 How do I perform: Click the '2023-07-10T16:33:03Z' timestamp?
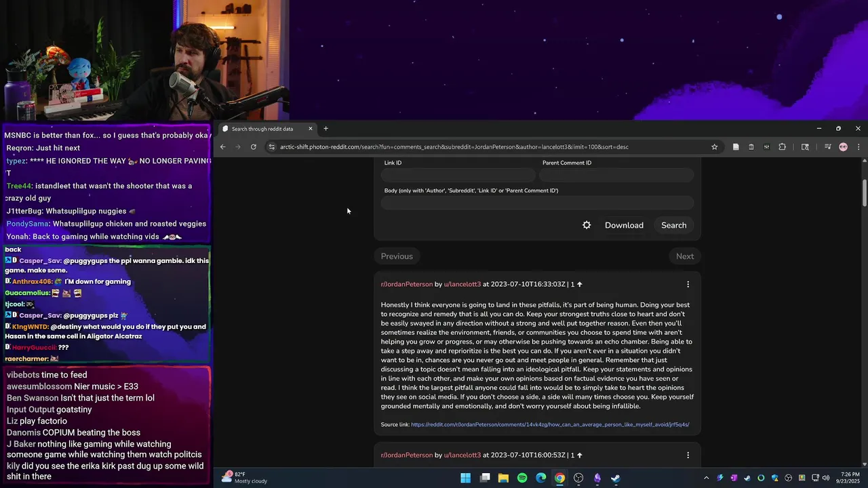528,285
